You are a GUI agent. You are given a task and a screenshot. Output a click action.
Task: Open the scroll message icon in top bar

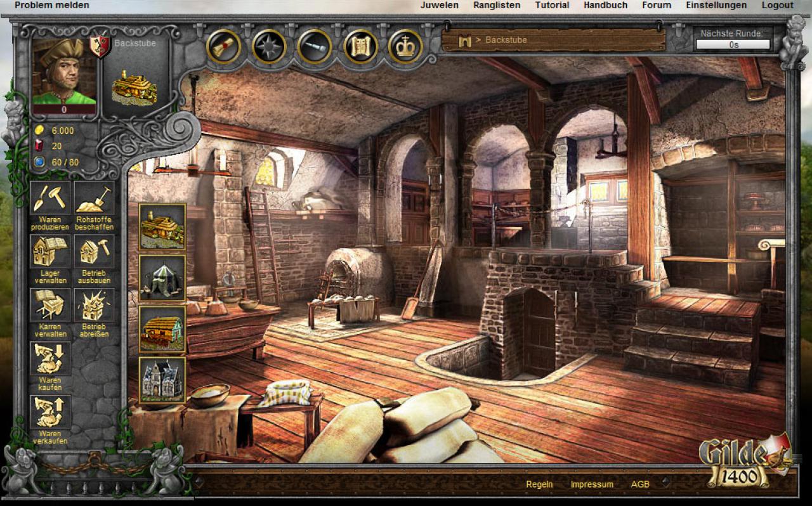click(x=223, y=46)
